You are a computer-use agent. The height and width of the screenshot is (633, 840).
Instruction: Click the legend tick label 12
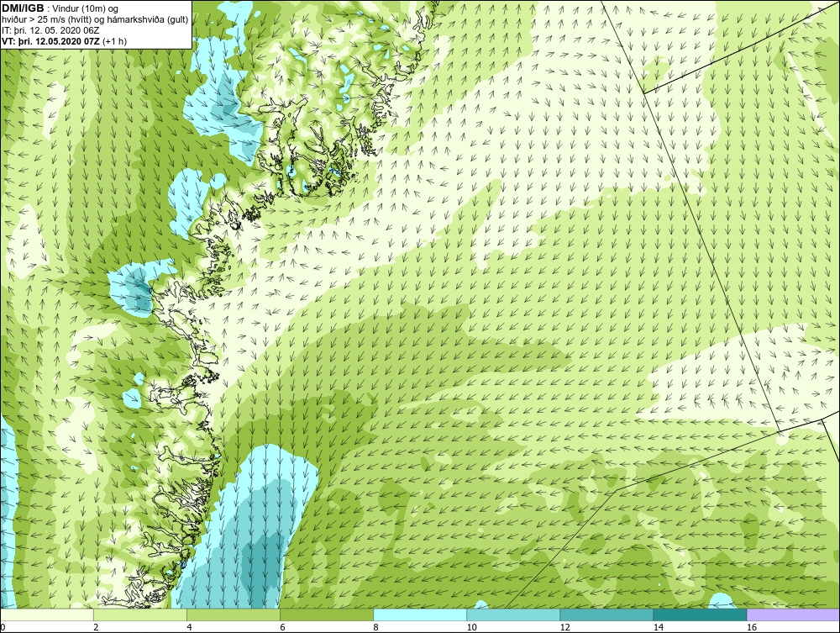tap(564, 627)
